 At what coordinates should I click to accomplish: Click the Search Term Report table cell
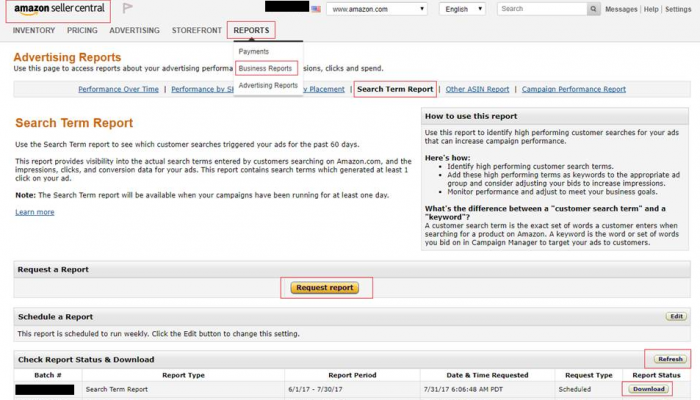tap(117, 389)
